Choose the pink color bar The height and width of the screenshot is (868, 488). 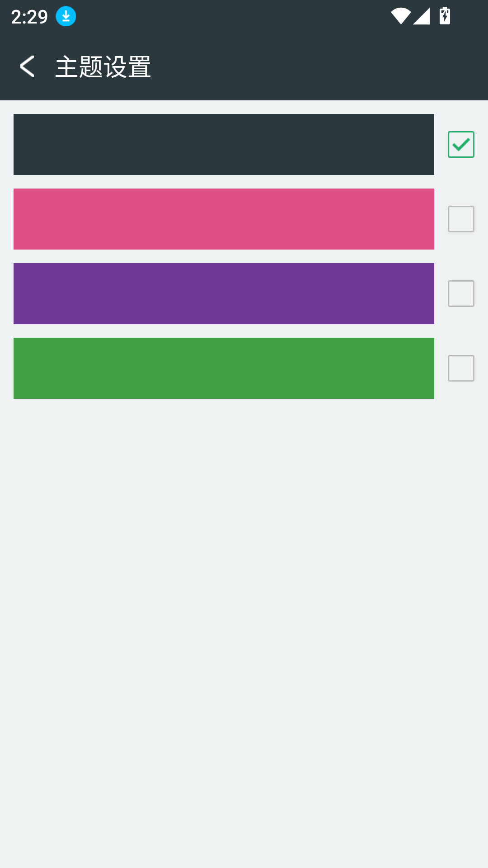pyautogui.click(x=224, y=219)
